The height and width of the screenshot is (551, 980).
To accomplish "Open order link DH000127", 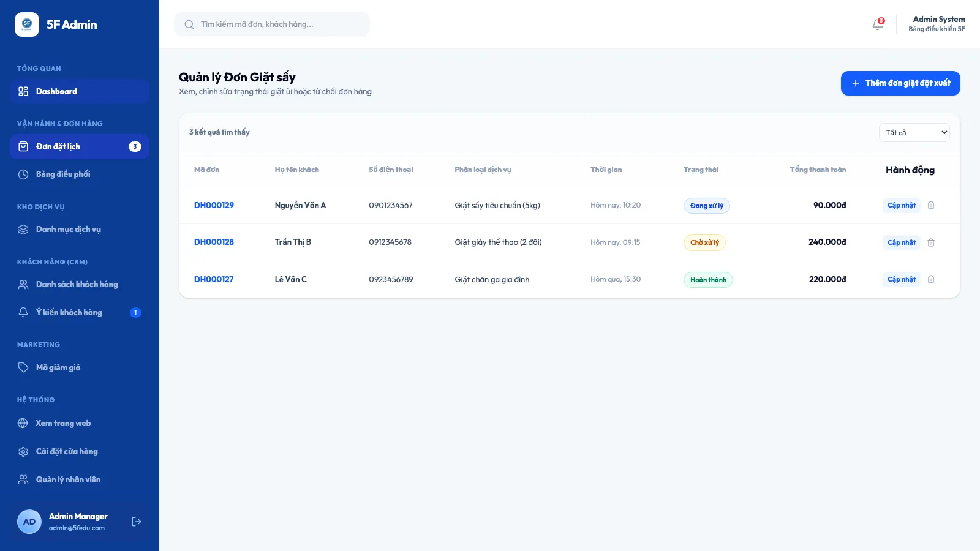I will 214,279.
